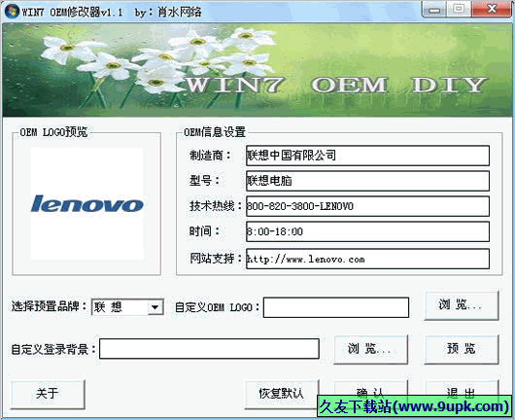The height and width of the screenshot is (420, 515).
Task: Click the 确认 confirm button
Action: coord(370,389)
